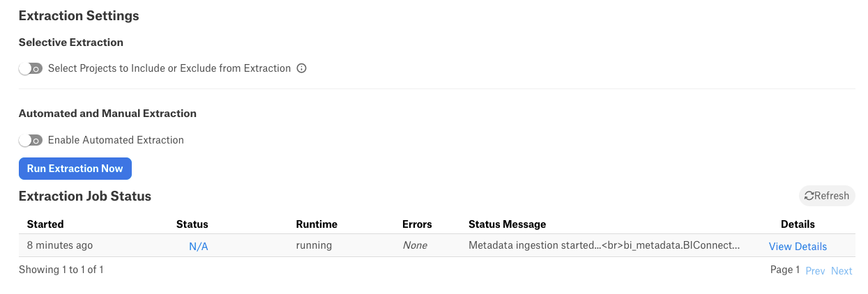
Task: Click the Run Extraction Now button
Action: pyautogui.click(x=75, y=169)
